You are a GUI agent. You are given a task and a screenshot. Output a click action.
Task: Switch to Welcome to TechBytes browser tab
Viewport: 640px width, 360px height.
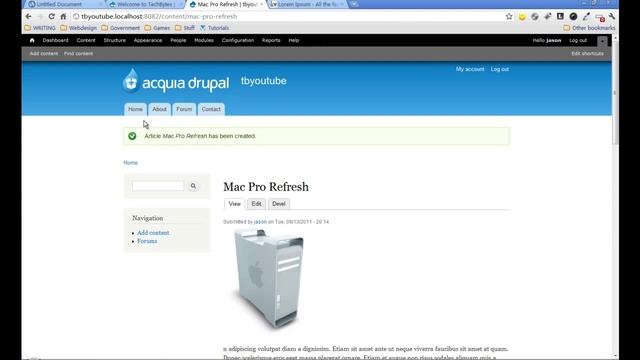point(146,4)
